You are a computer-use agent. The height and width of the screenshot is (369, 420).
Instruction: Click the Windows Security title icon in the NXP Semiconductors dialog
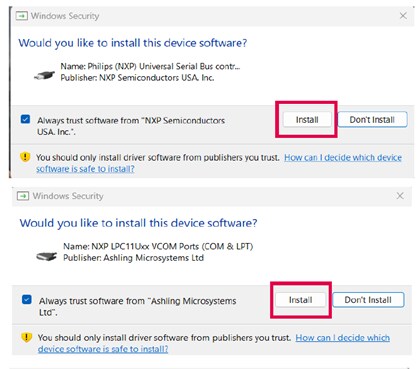click(22, 16)
